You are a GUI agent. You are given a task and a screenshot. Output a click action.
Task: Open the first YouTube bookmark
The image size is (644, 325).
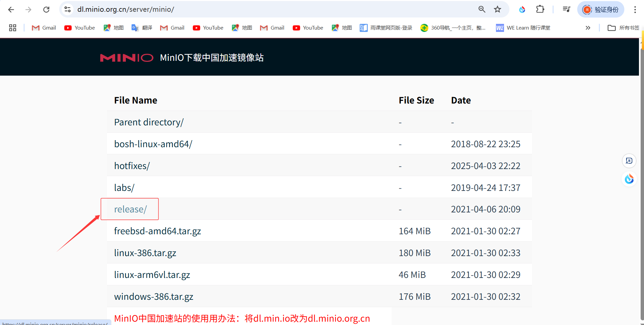click(x=79, y=28)
